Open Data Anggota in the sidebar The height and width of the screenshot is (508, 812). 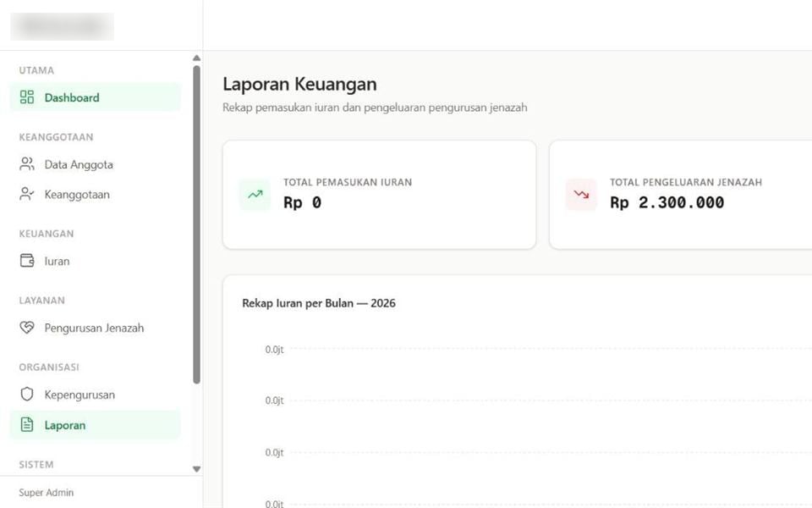96,164
